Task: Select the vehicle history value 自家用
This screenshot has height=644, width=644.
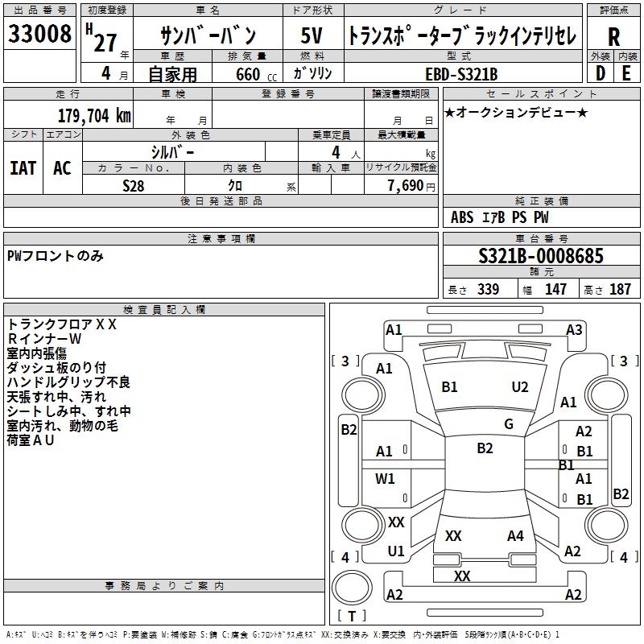Action: point(172,74)
